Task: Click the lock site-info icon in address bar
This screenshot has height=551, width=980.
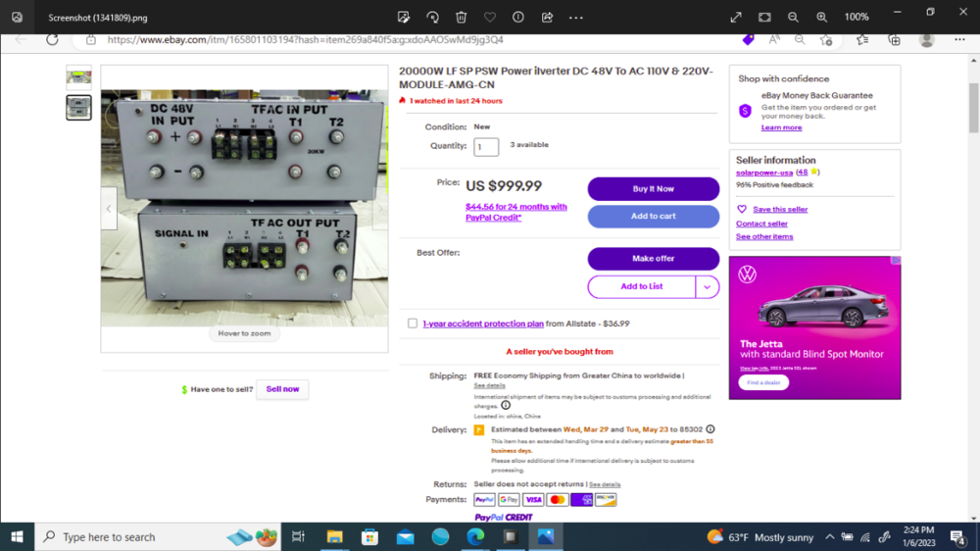Action: pyautogui.click(x=91, y=40)
